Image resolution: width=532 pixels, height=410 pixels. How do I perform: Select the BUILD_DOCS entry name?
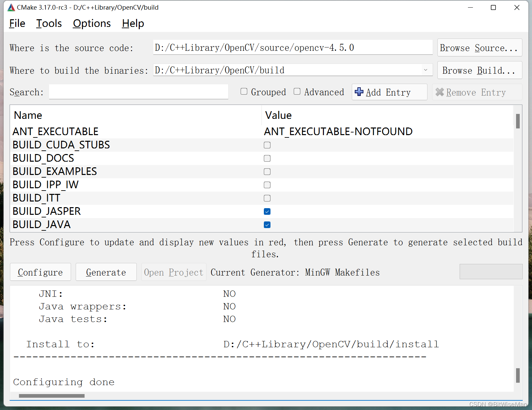[43, 158]
